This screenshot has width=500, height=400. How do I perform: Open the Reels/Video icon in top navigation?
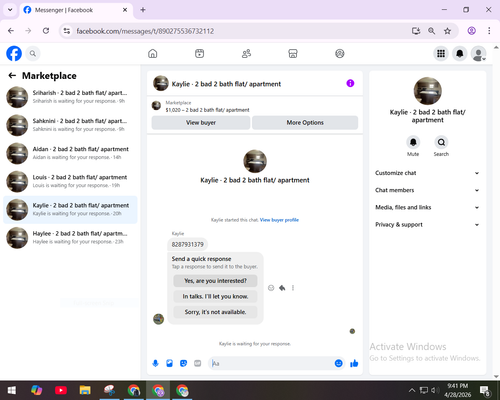199,53
